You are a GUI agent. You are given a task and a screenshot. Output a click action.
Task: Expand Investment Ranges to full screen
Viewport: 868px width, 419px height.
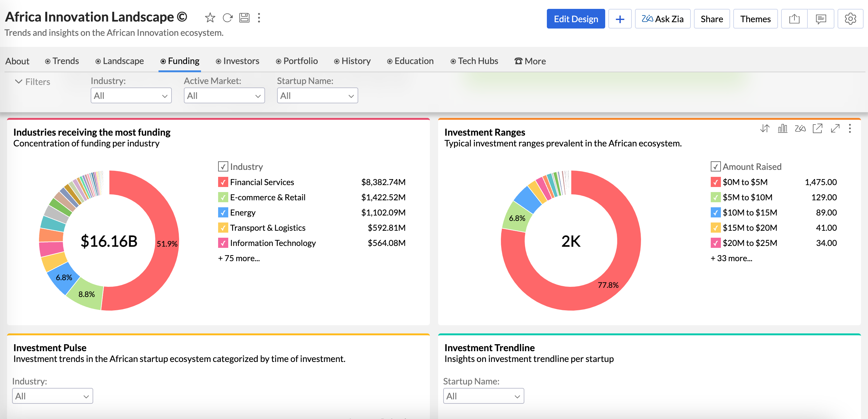pyautogui.click(x=835, y=128)
